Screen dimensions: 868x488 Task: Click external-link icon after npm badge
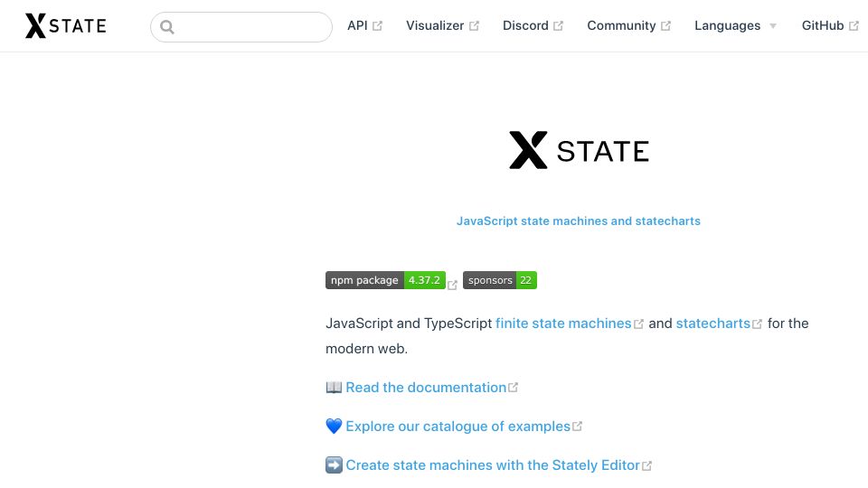point(452,285)
